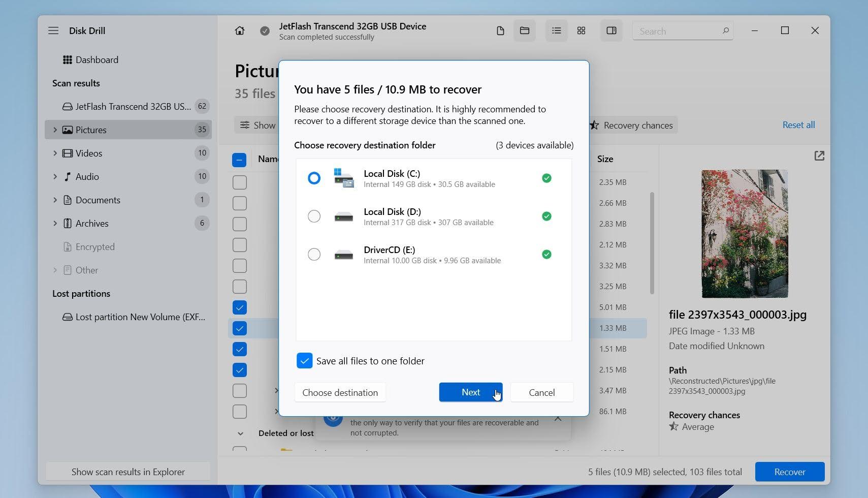Click the DriverCD (E:) drive icon

click(x=344, y=255)
